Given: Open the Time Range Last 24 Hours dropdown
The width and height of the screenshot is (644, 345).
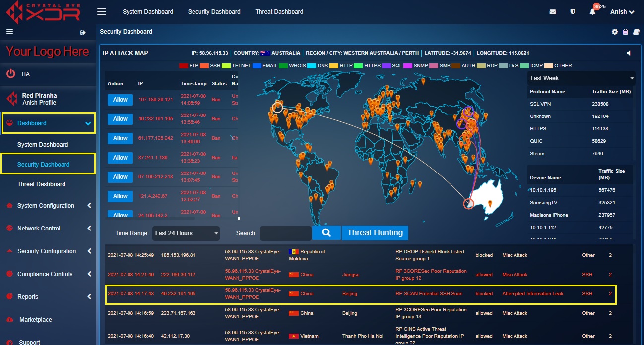Looking at the screenshot, I should (x=186, y=233).
